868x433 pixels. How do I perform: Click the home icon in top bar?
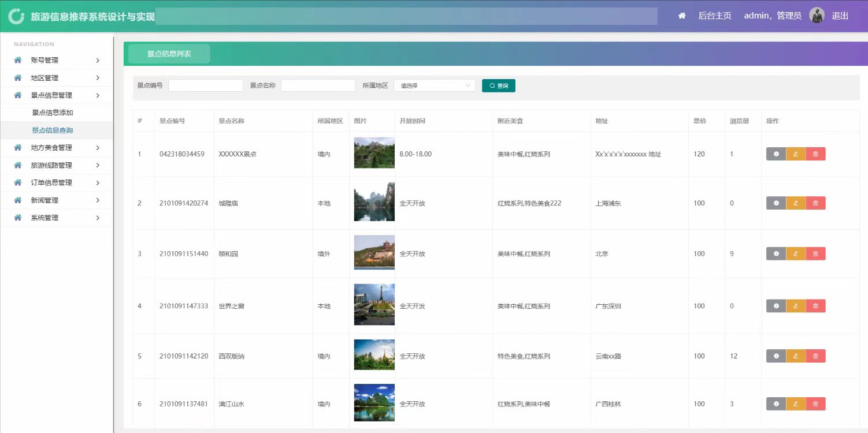(x=682, y=16)
